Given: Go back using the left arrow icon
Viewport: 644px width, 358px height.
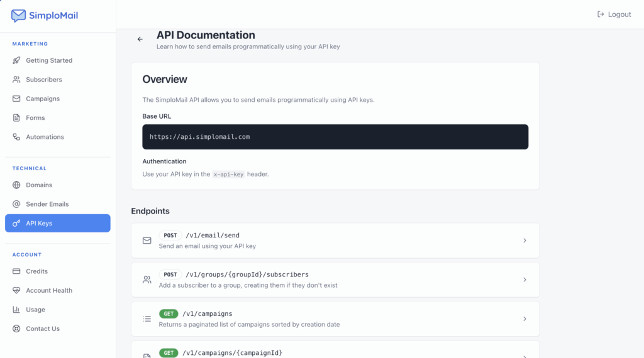Looking at the screenshot, I should click(x=140, y=40).
